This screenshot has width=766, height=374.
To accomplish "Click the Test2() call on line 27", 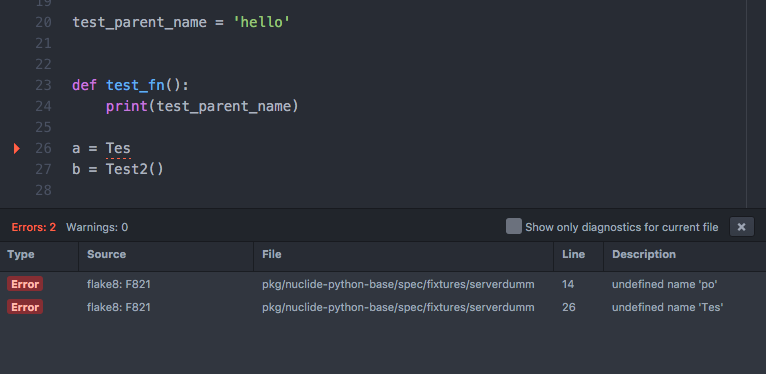I will pos(135,169).
